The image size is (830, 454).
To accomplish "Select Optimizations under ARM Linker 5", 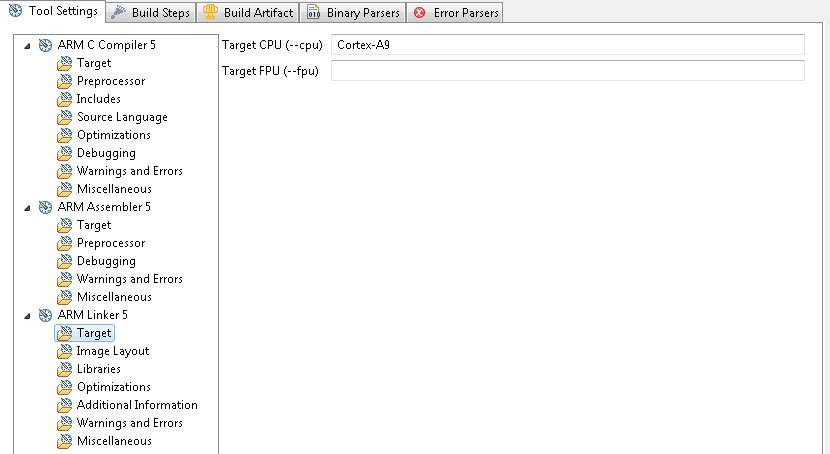I will (114, 387).
